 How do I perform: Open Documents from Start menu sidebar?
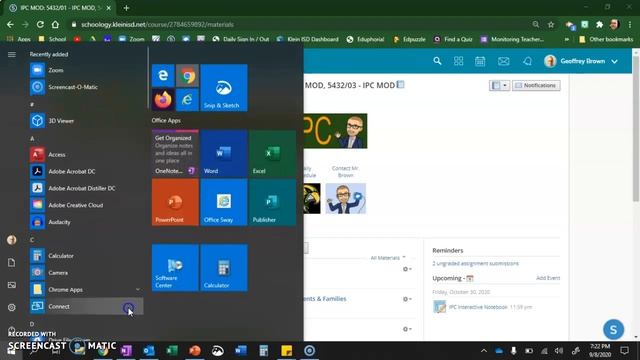pos(12,262)
